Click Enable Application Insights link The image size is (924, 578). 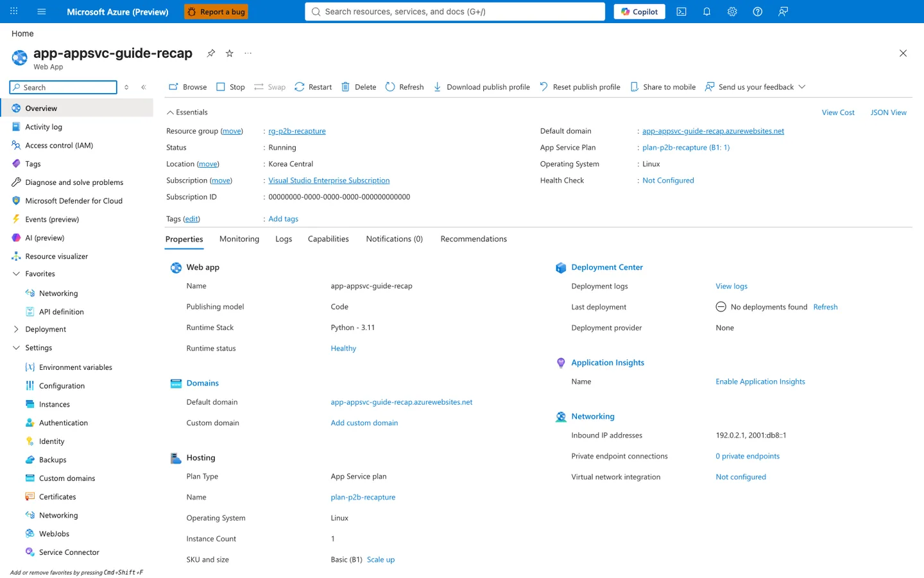[760, 381]
